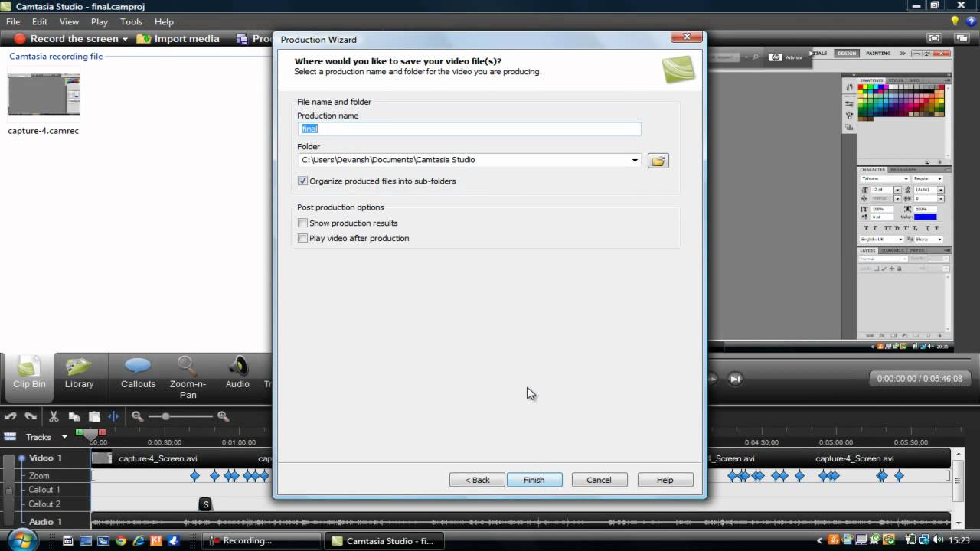This screenshot has height=551, width=980.
Task: Click the timeline zoom out magnifier
Action: point(138,416)
